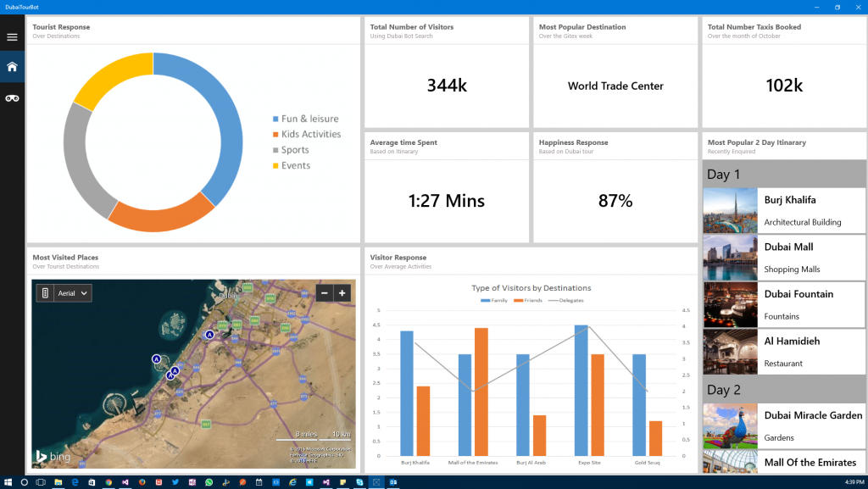
Task: Select Dubai Miracle Garden under Day 2
Action: click(x=784, y=425)
